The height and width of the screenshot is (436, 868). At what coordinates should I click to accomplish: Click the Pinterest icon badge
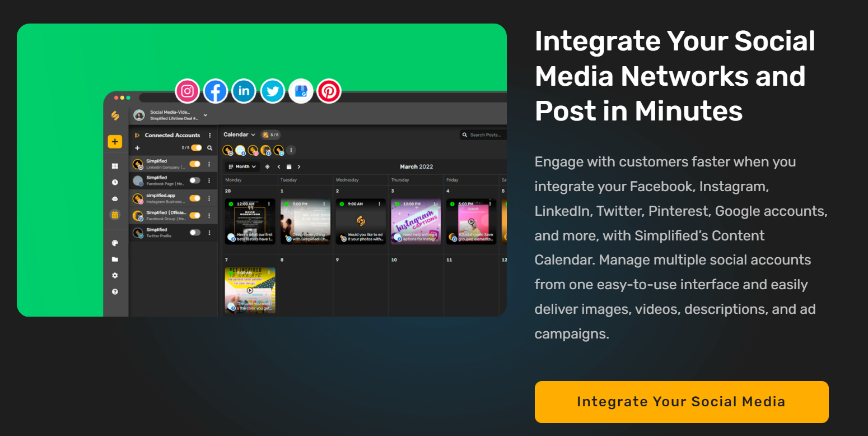coord(329,91)
